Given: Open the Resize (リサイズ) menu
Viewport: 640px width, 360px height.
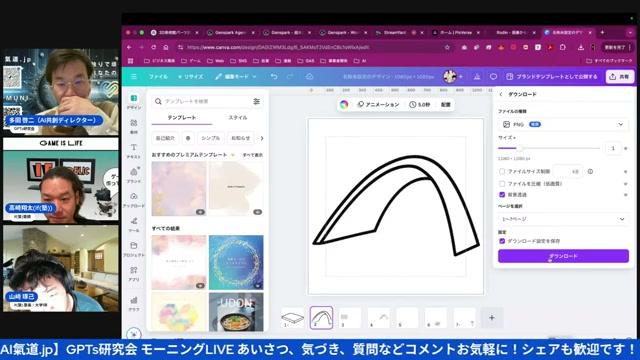Looking at the screenshot, I should point(191,77).
